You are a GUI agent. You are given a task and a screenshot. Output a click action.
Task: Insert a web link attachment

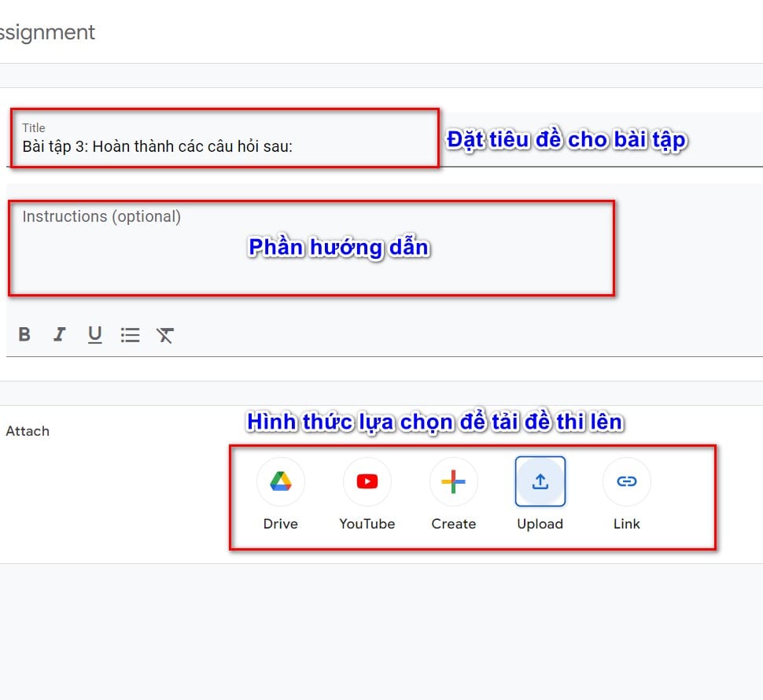pos(626,481)
